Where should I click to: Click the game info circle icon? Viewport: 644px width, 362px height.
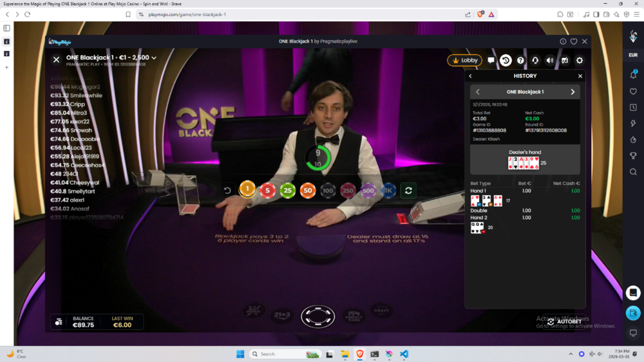pyautogui.click(x=563, y=41)
